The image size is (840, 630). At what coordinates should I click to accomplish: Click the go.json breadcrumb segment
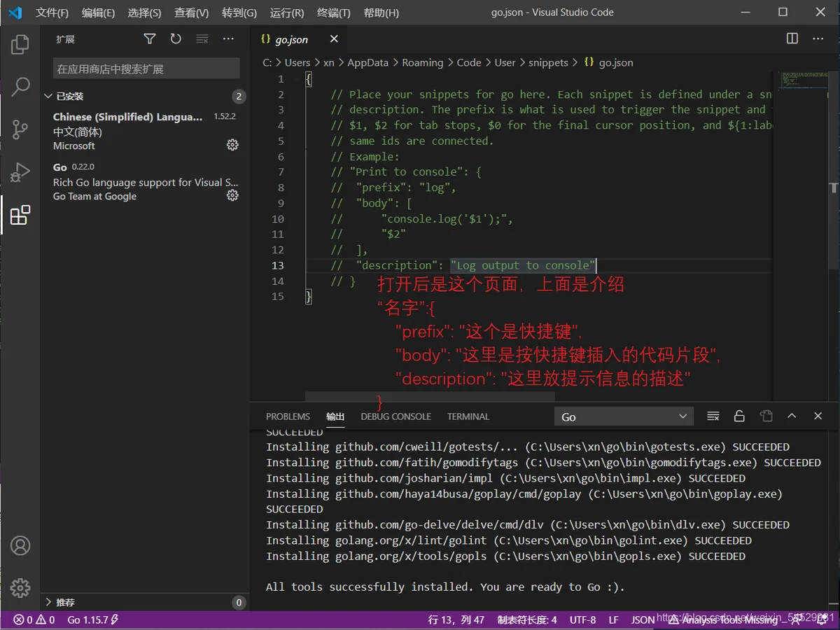point(609,62)
